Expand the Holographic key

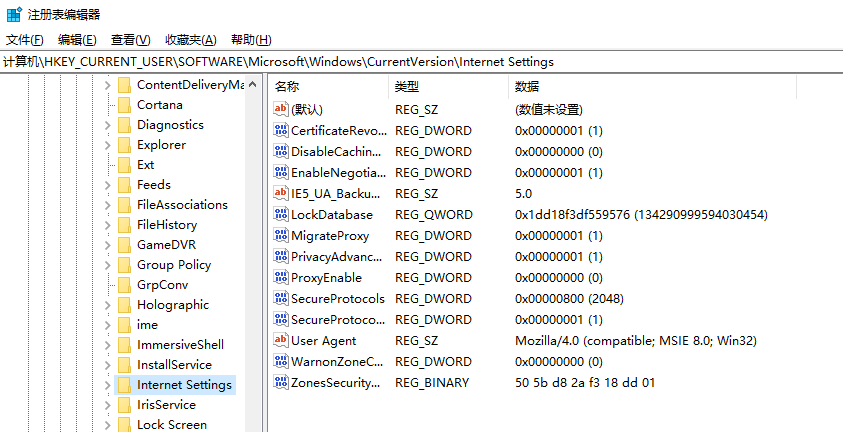click(x=108, y=305)
